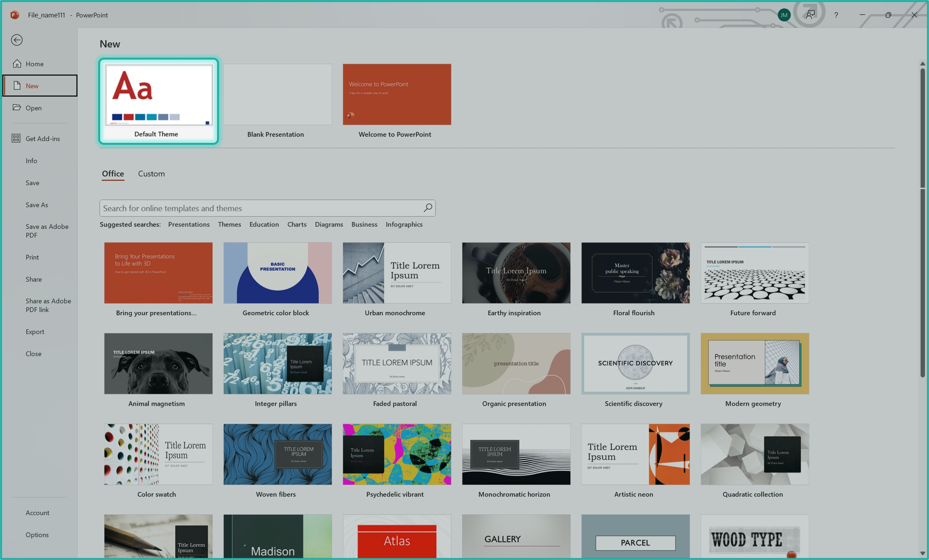The width and height of the screenshot is (929, 560).
Task: Open Welcome to PowerPoint template
Action: pyautogui.click(x=397, y=94)
